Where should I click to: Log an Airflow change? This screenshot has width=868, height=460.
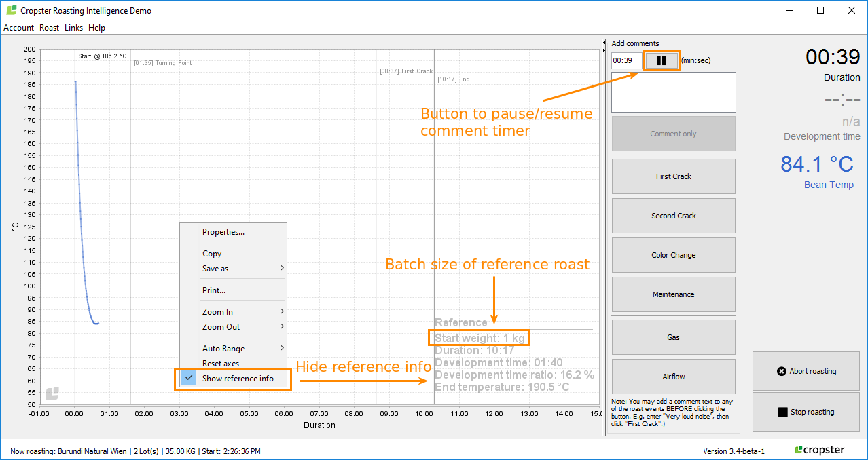673,377
